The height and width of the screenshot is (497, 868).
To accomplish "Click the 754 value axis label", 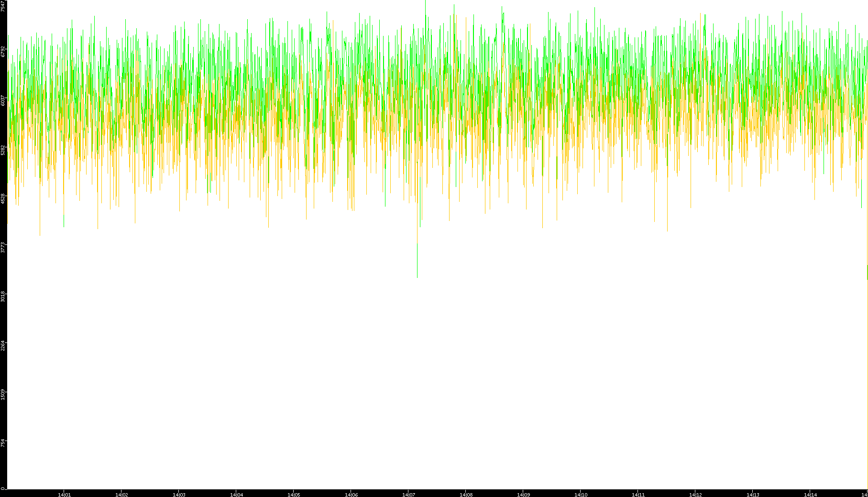I will tap(3, 443).
